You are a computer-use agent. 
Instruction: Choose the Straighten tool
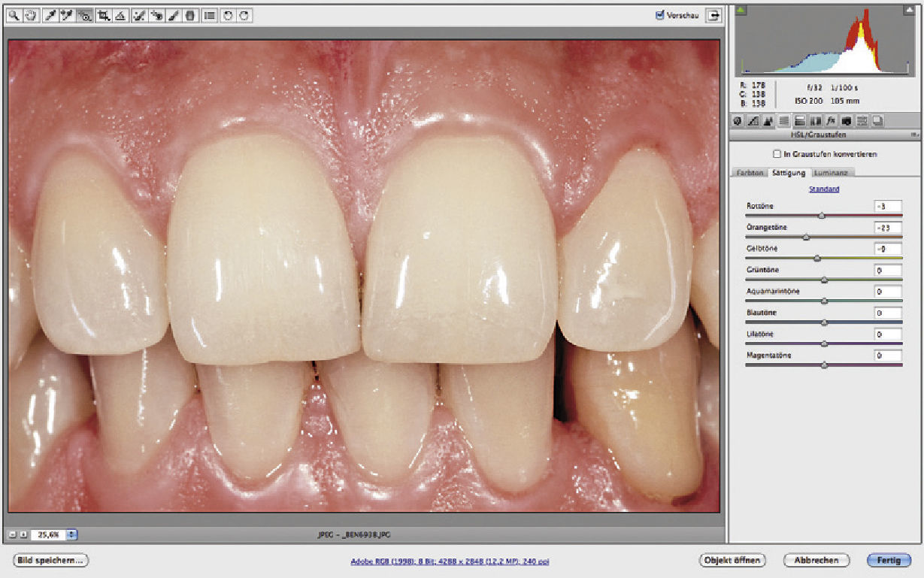tap(121, 15)
